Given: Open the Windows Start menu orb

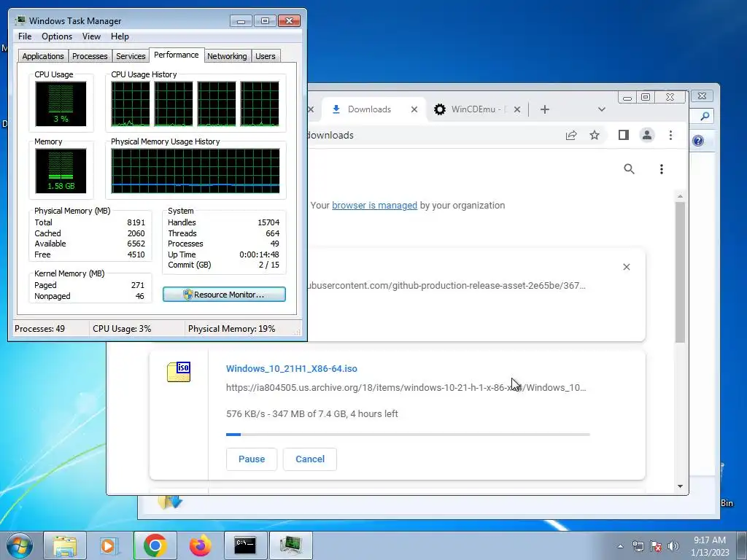Looking at the screenshot, I should tap(19, 545).
